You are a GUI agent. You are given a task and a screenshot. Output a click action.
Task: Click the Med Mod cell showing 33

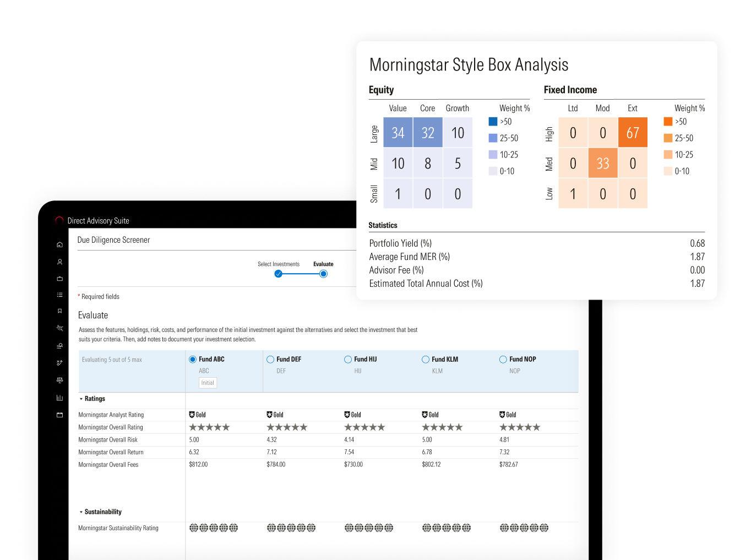click(x=603, y=163)
